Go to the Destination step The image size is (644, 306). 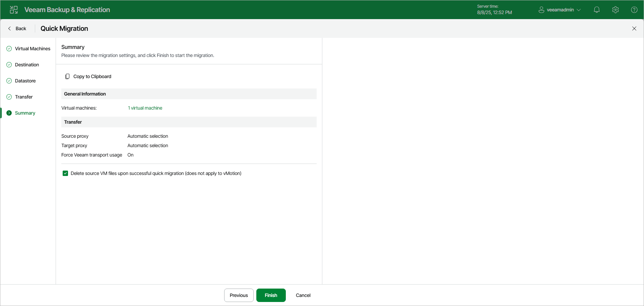pos(27,65)
